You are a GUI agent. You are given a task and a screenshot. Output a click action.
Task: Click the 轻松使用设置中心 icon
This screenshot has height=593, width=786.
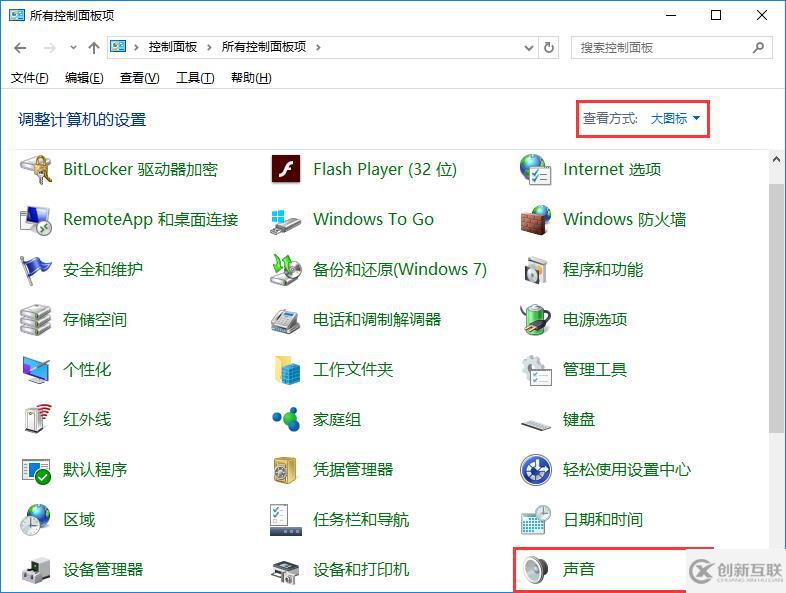point(535,470)
